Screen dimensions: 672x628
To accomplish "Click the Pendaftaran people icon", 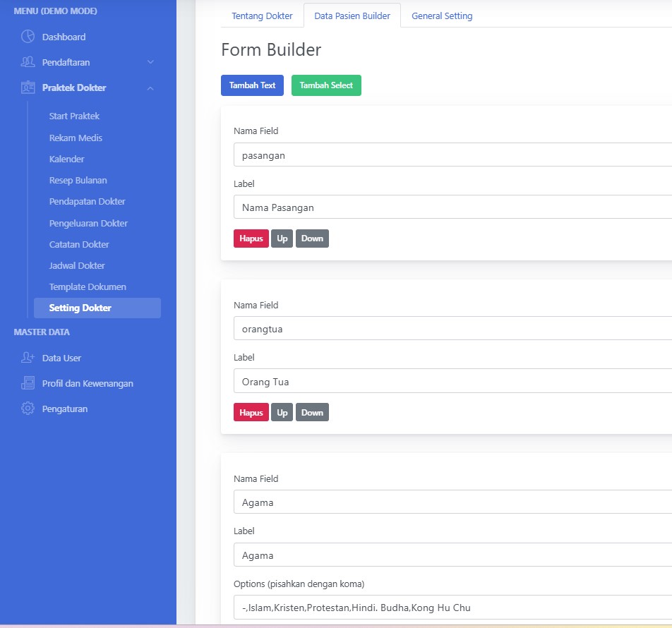I will point(28,62).
